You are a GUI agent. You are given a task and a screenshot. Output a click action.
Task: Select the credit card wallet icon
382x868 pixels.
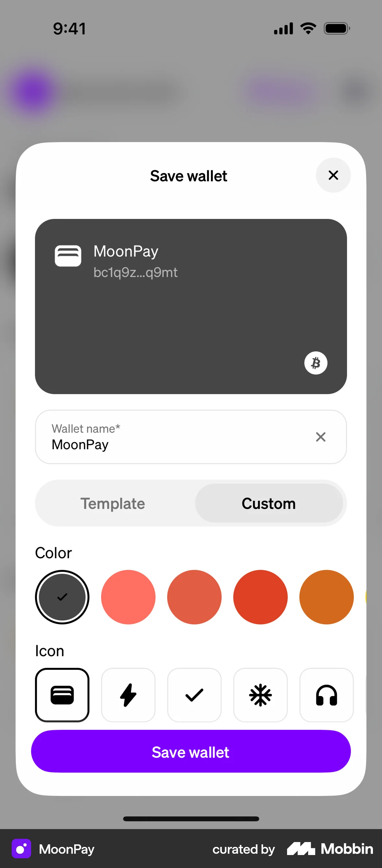tap(62, 695)
